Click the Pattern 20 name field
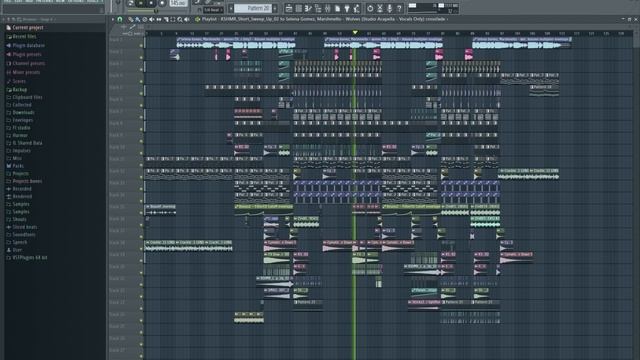 [253, 8]
